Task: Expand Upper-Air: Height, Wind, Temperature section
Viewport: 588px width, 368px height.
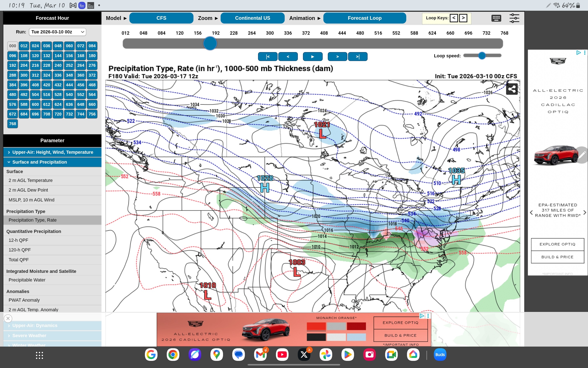Action: 52,152
